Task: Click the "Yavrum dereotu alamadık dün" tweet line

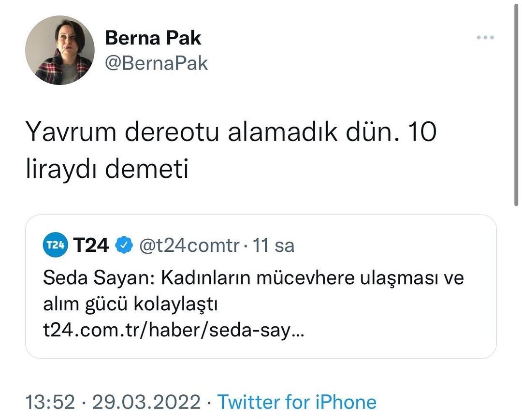Action: pyautogui.click(x=193, y=131)
